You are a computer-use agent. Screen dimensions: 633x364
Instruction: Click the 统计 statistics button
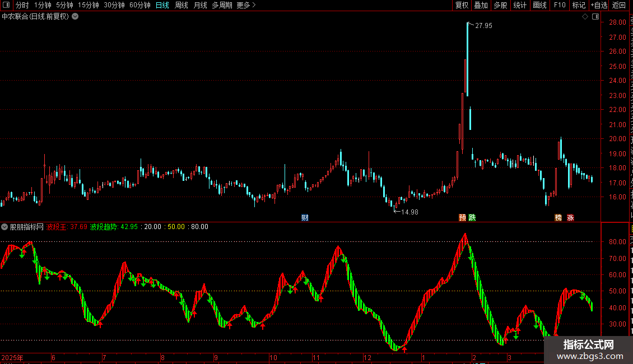[520, 5]
